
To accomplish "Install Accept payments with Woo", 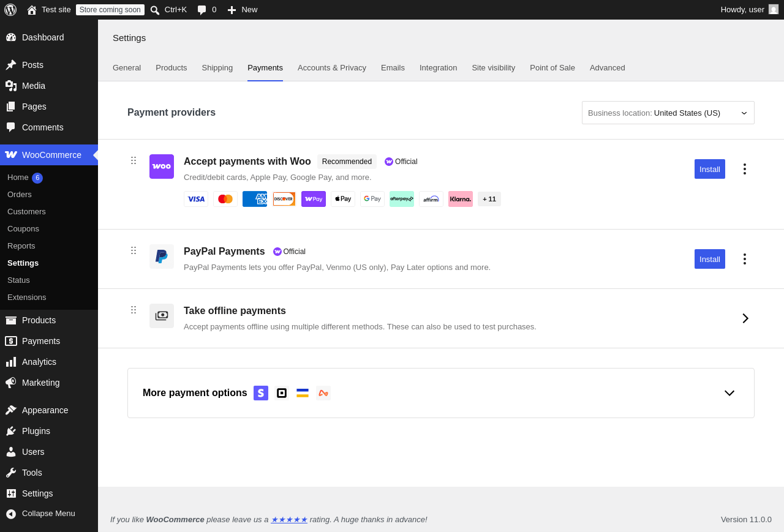I will click(710, 169).
